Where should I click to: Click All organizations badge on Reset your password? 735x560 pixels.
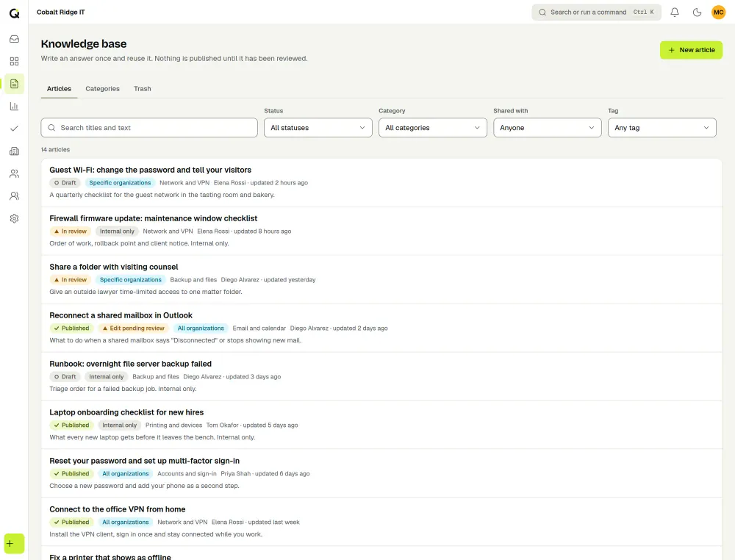point(125,474)
